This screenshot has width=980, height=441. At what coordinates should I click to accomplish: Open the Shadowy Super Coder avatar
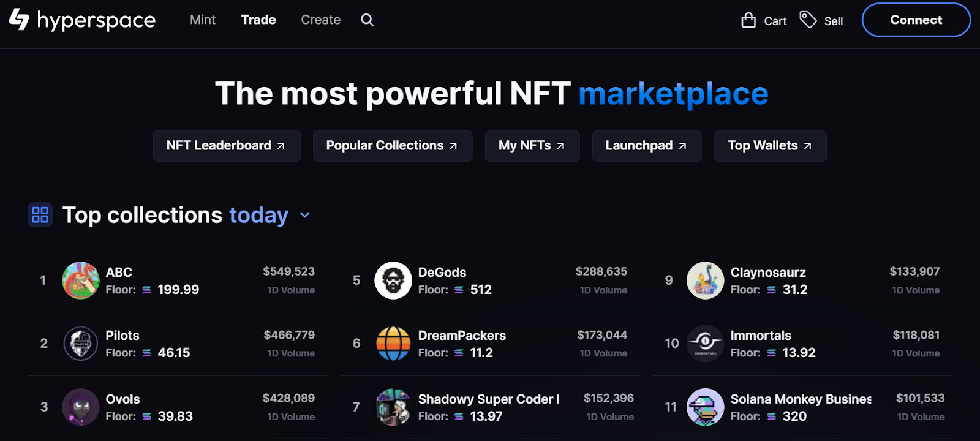(393, 407)
